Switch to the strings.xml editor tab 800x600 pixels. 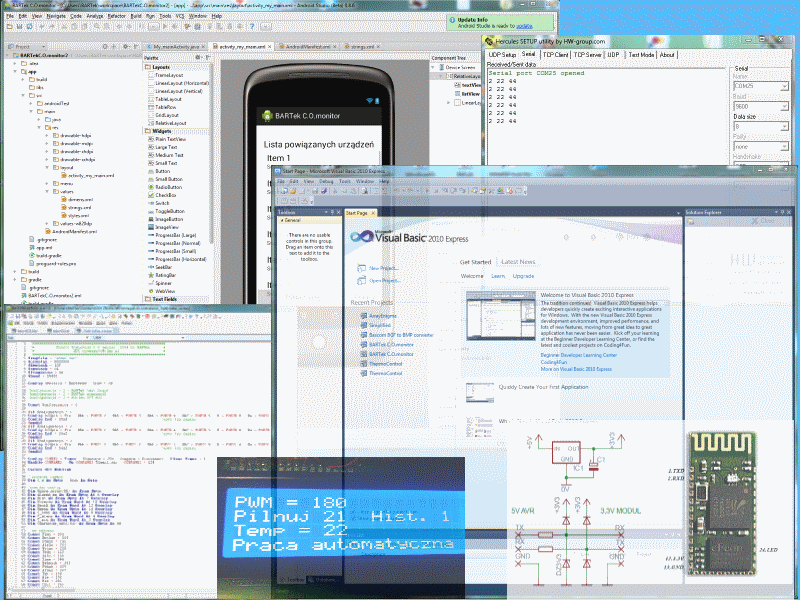pos(362,46)
